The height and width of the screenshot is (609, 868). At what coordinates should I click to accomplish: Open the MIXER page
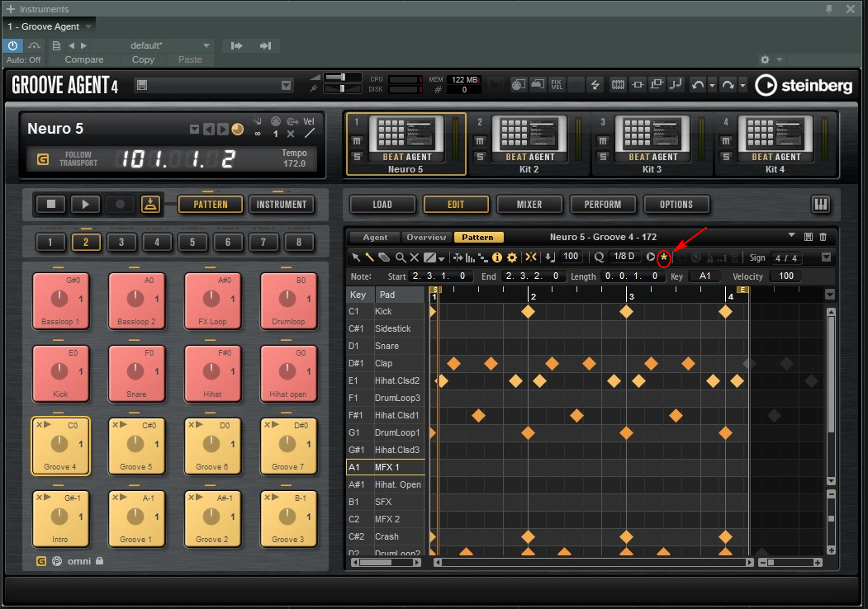529,204
